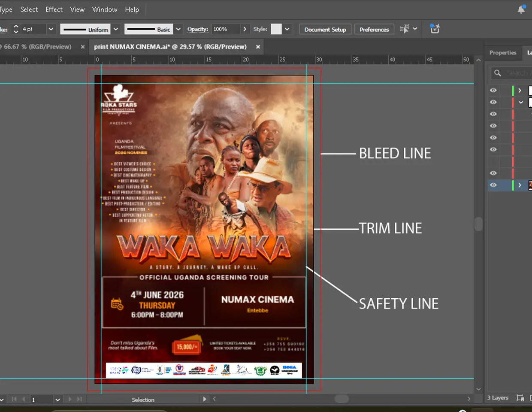Viewport: 532px width, 412px height.
Task: Click the icon right of 3 Layers
Action: [x=520, y=398]
